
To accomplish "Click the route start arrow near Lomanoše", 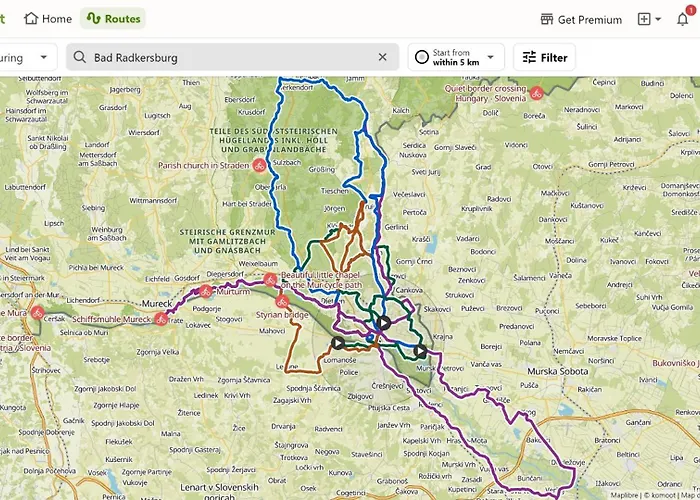I will pos(336,342).
